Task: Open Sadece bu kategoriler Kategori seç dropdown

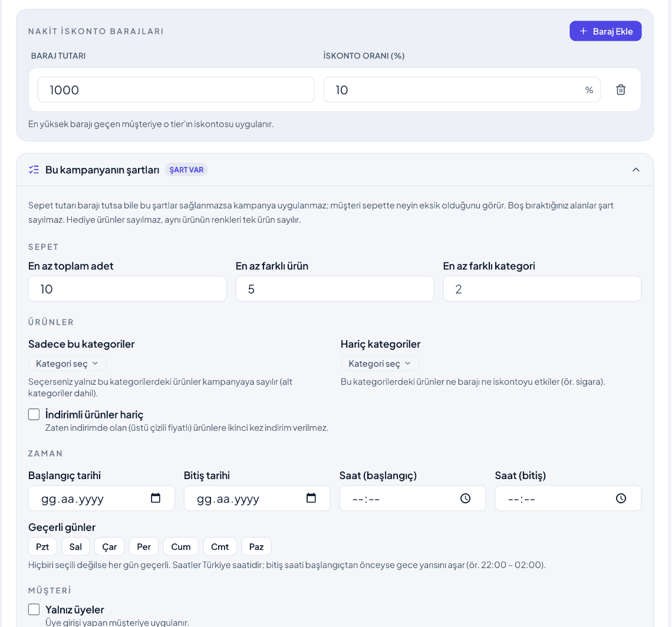Action: pyautogui.click(x=67, y=364)
